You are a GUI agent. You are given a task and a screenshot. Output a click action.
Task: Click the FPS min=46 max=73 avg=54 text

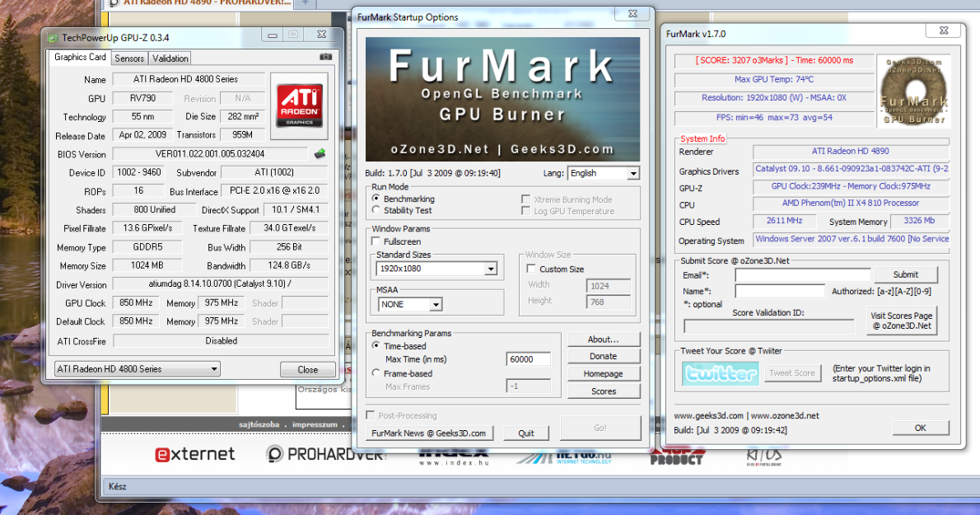click(x=774, y=118)
